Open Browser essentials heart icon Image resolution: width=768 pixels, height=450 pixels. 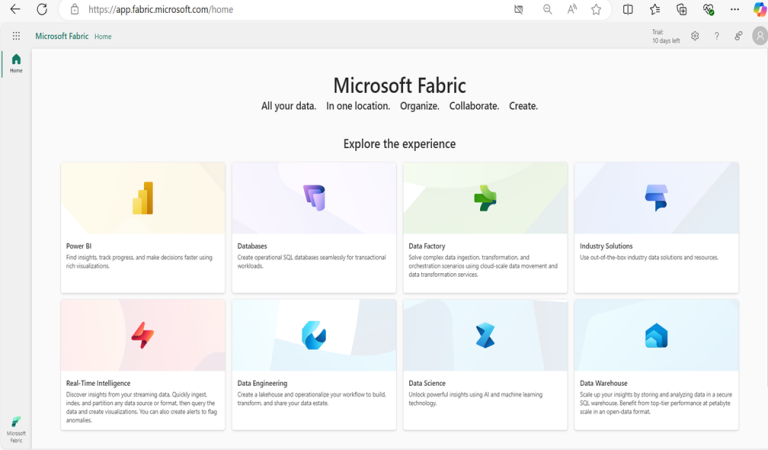[x=708, y=9]
